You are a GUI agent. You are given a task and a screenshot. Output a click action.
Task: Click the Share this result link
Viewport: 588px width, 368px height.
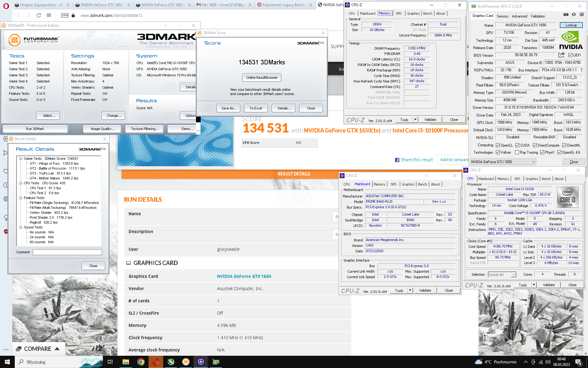coord(417,160)
